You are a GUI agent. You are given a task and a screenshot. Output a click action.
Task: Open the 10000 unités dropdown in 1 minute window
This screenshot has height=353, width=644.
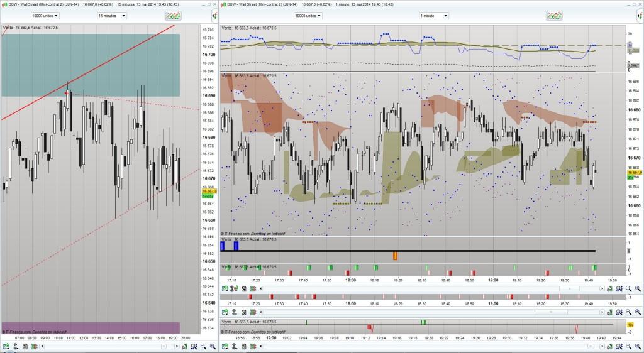(x=308, y=16)
